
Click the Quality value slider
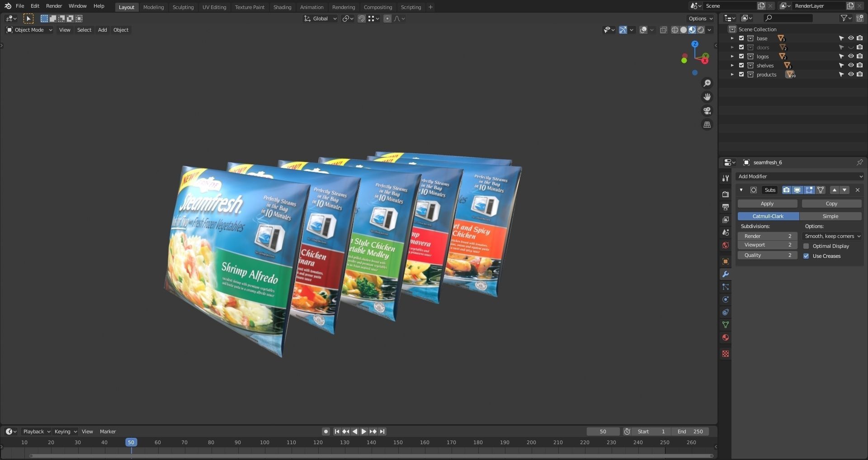(x=768, y=255)
